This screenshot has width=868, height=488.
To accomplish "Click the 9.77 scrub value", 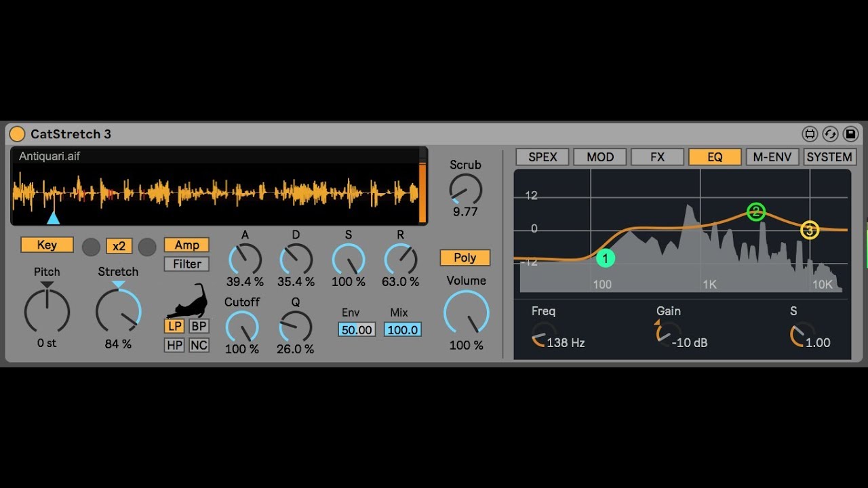I will pos(465,211).
